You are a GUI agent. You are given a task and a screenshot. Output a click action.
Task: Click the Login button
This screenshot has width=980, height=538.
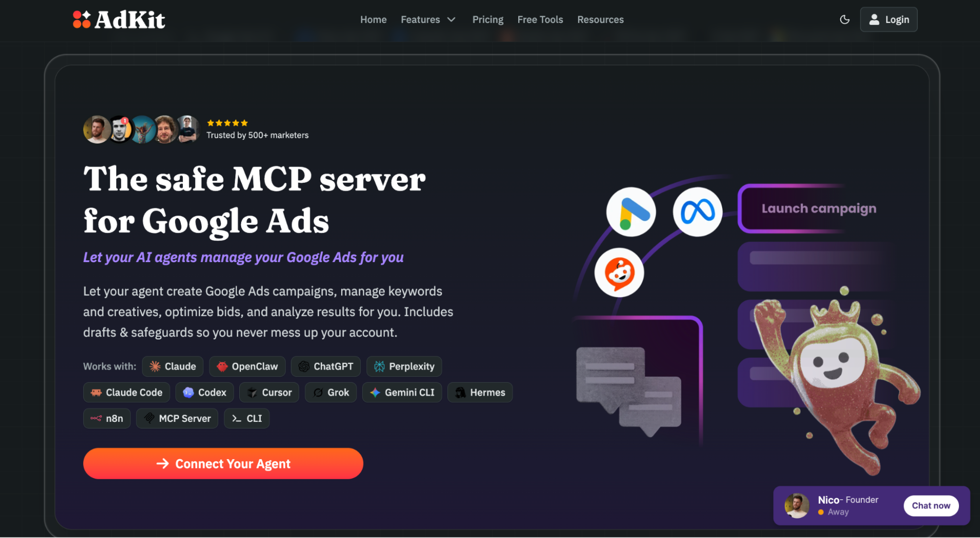coord(888,20)
